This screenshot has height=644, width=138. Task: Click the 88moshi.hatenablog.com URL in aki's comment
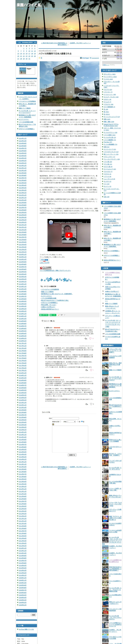56,365
